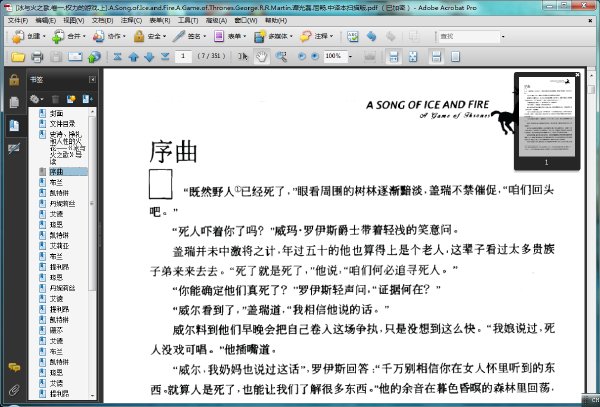This screenshot has height=407, width=600.
Task: Open the 编辑(E) menu
Action: click(46, 20)
